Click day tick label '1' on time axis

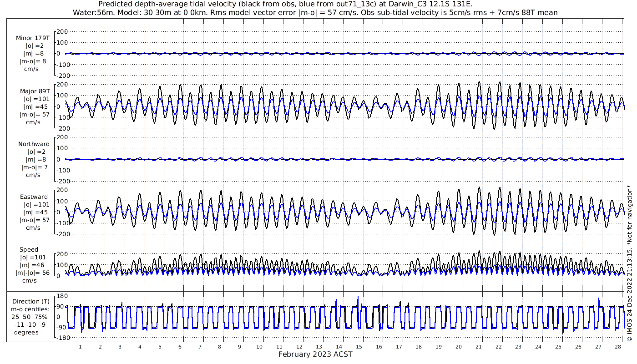pyautogui.click(x=80, y=347)
